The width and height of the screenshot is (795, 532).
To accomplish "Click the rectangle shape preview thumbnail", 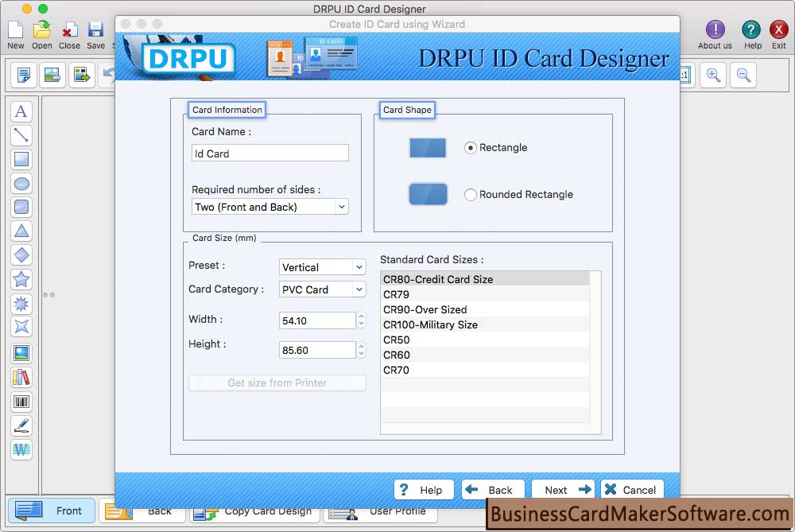I will tap(428, 148).
